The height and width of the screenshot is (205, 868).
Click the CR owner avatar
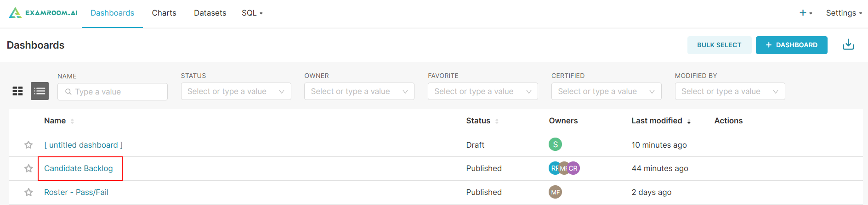point(574,168)
